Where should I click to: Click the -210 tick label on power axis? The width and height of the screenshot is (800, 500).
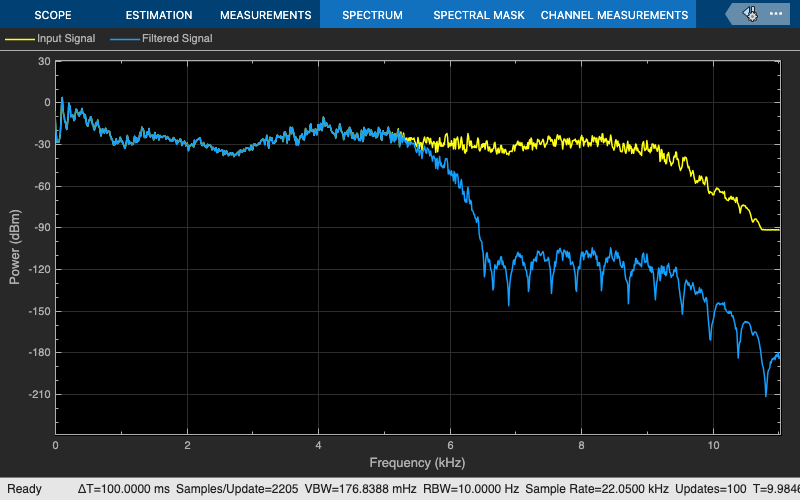click(x=39, y=394)
